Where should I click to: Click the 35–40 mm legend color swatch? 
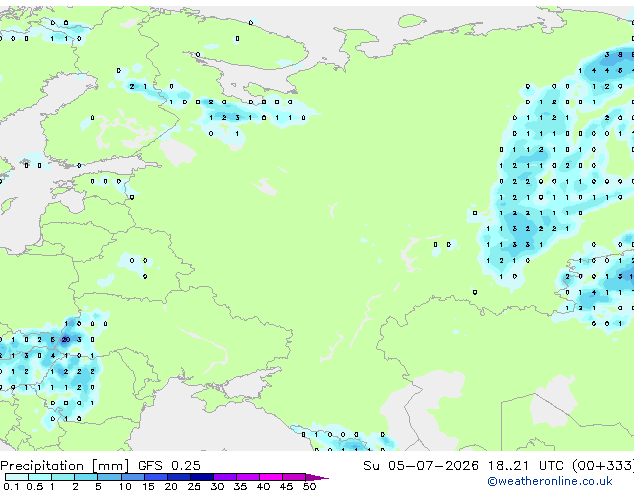247,477
